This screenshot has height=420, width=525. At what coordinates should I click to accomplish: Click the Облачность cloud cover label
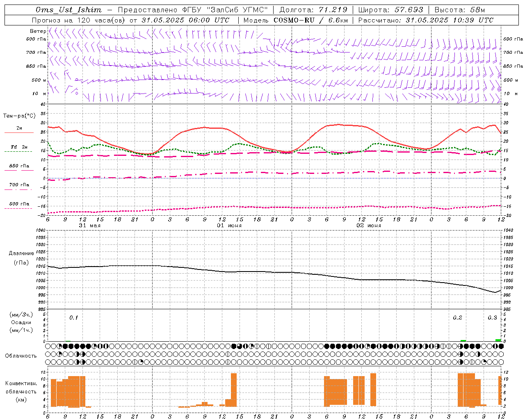pos(21,356)
